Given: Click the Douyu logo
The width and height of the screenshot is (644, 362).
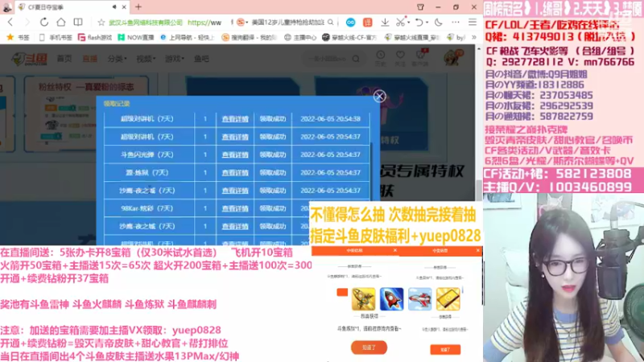Looking at the screenshot, I should coord(29,59).
